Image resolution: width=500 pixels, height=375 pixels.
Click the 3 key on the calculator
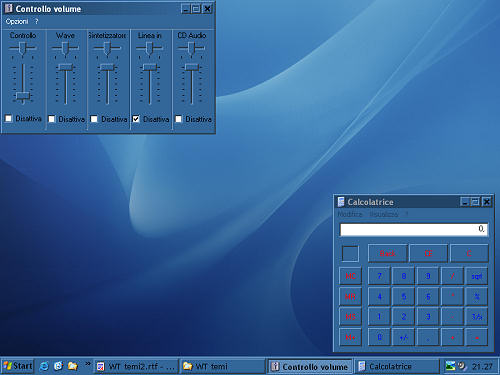(x=428, y=316)
